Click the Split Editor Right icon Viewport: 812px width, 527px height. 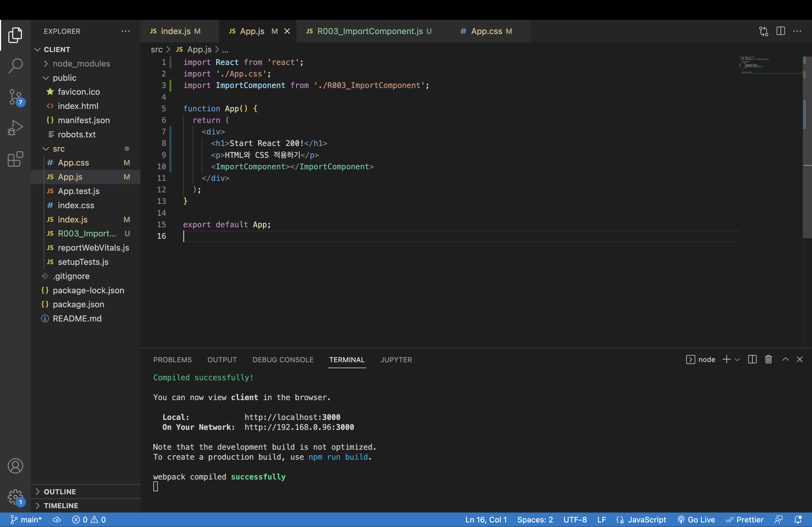(780, 31)
